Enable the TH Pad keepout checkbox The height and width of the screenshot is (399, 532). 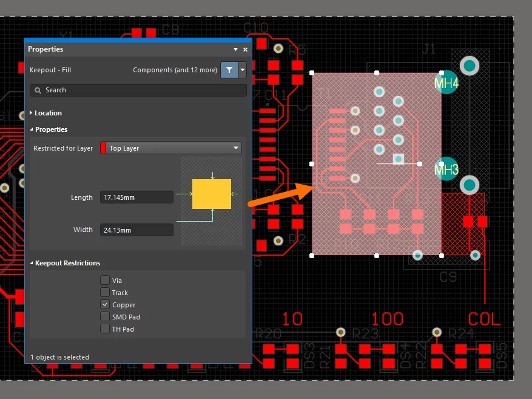(x=105, y=329)
